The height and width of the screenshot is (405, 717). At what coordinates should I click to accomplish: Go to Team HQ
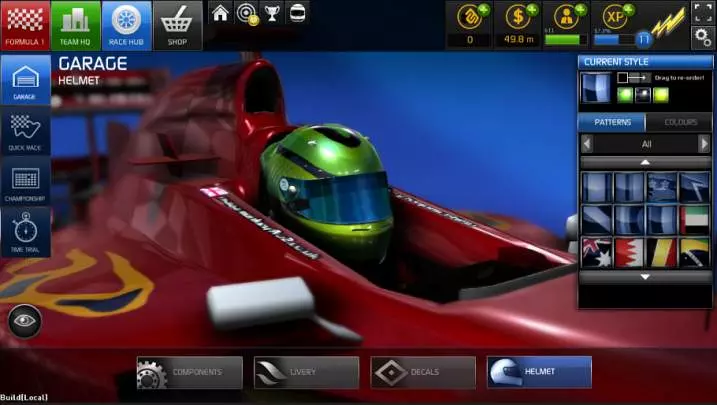click(75, 25)
